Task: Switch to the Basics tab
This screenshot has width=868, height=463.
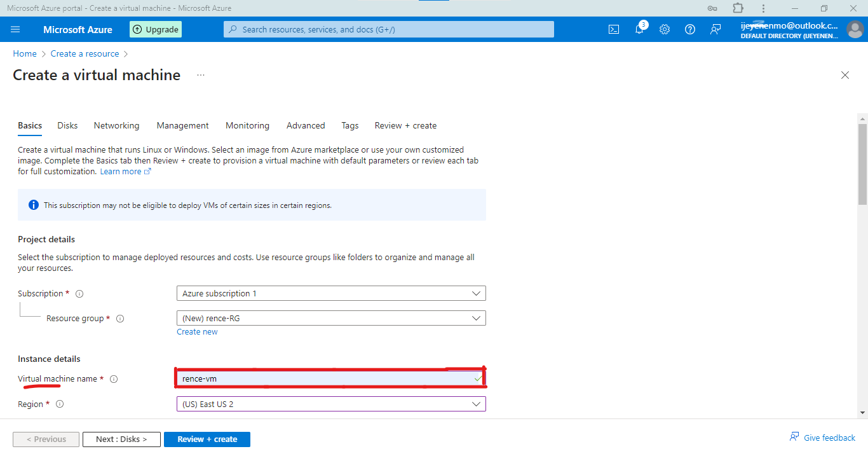Action: 30,126
